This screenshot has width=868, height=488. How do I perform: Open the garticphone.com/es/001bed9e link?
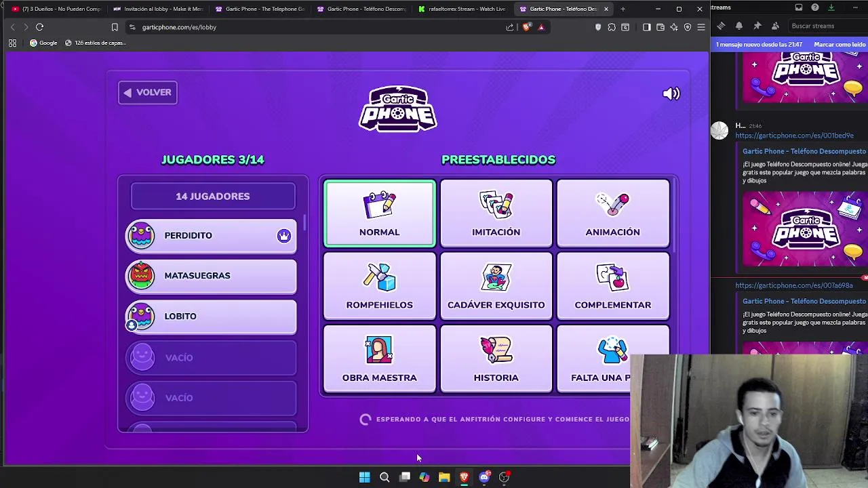[x=794, y=136]
